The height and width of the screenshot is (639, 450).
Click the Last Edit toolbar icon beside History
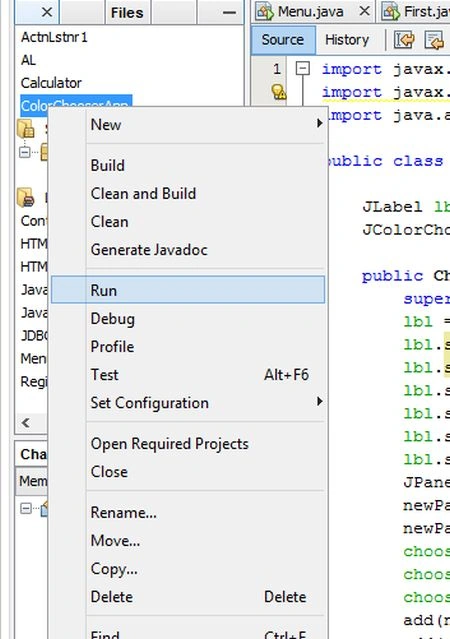tap(404, 40)
